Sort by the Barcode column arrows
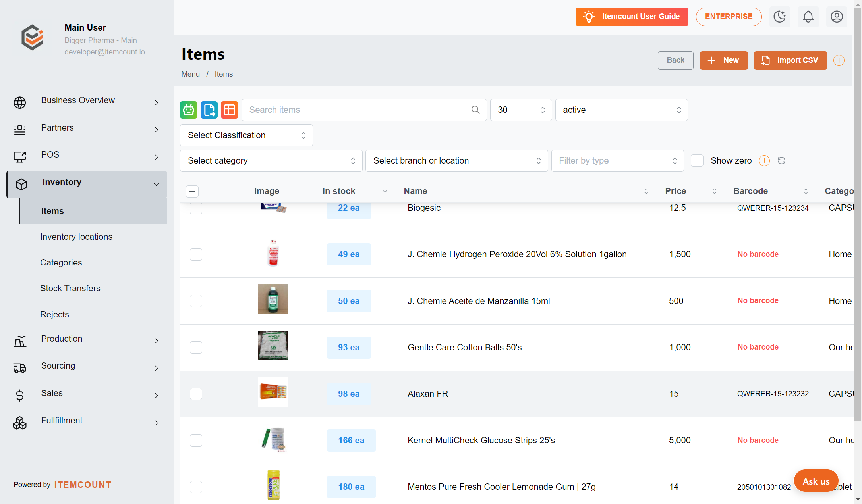862x504 pixels. pyautogui.click(x=806, y=191)
